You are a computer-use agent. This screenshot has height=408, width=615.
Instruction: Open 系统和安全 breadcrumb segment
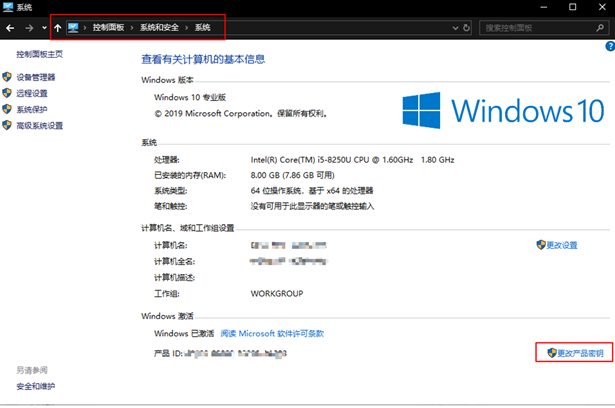pos(159,27)
